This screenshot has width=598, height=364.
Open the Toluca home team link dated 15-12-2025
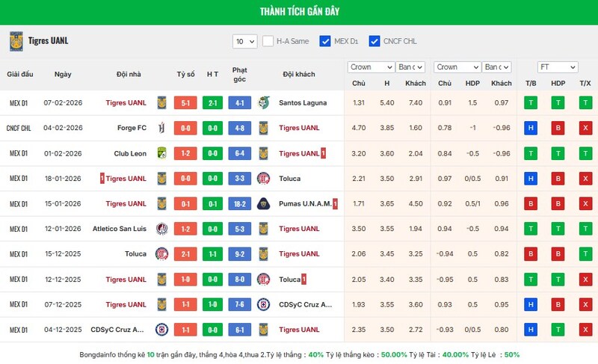pos(135,254)
